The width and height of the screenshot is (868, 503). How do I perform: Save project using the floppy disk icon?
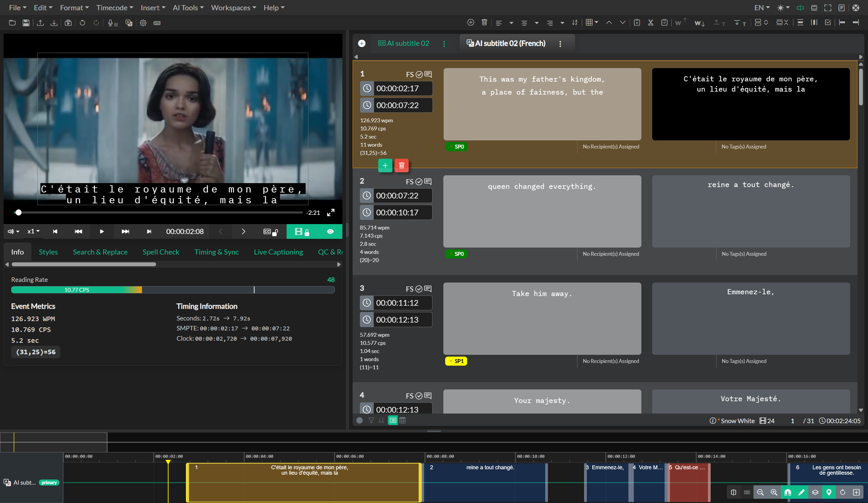pos(26,23)
